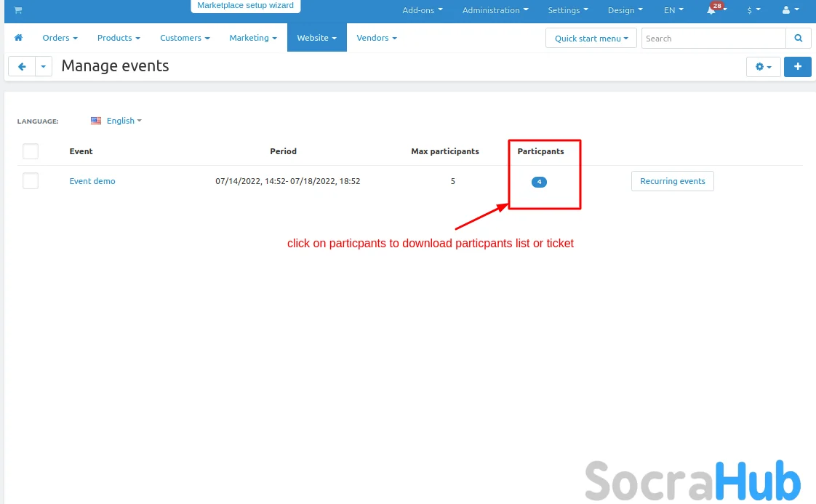
Task: Check the Event demo row checkbox
Action: coord(31,181)
